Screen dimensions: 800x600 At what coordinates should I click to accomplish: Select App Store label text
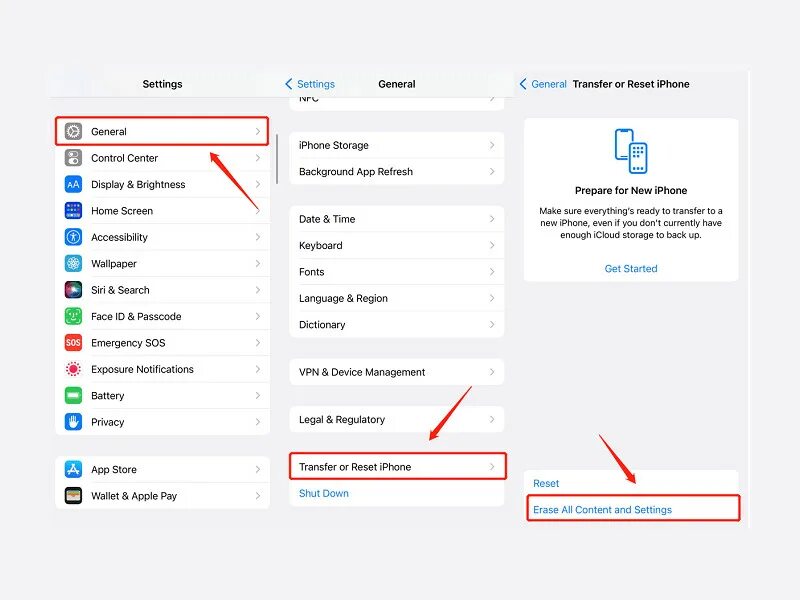coord(114,469)
